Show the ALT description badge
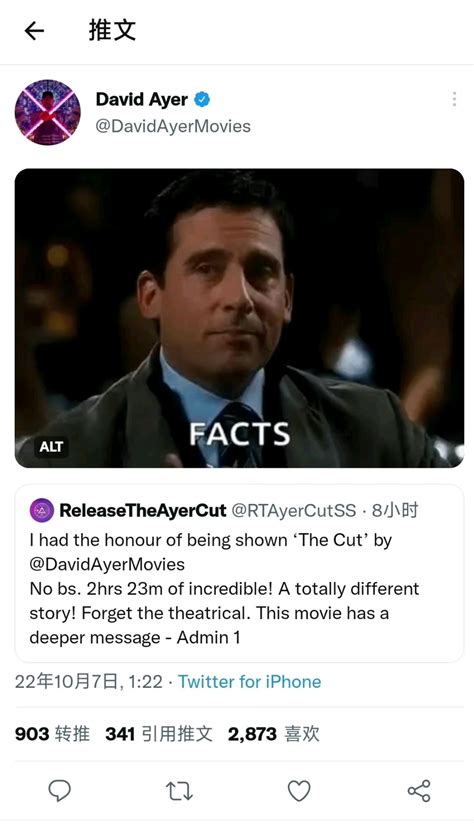This screenshot has height=828, width=474. [x=51, y=447]
